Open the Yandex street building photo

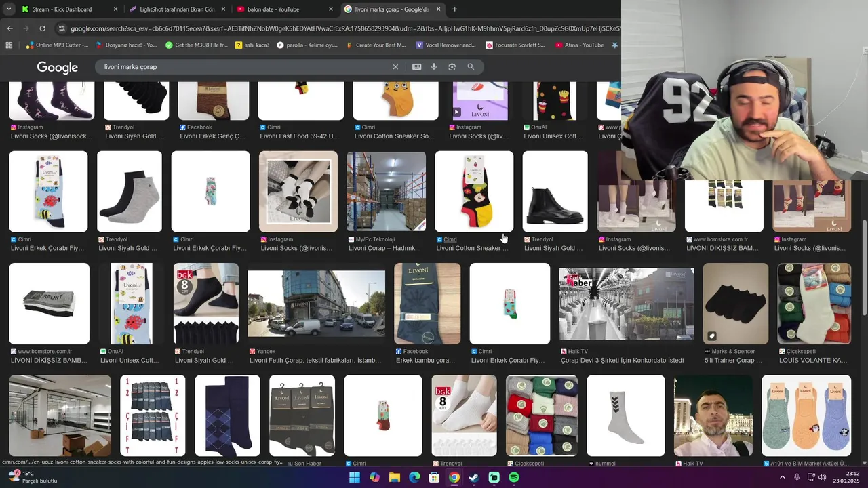[x=316, y=304]
